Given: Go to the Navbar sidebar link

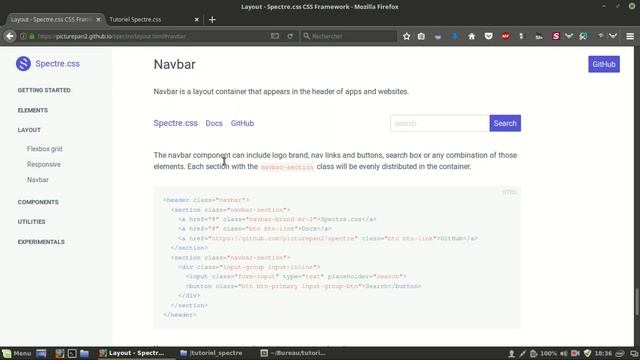Looking at the screenshot, I should (38, 180).
